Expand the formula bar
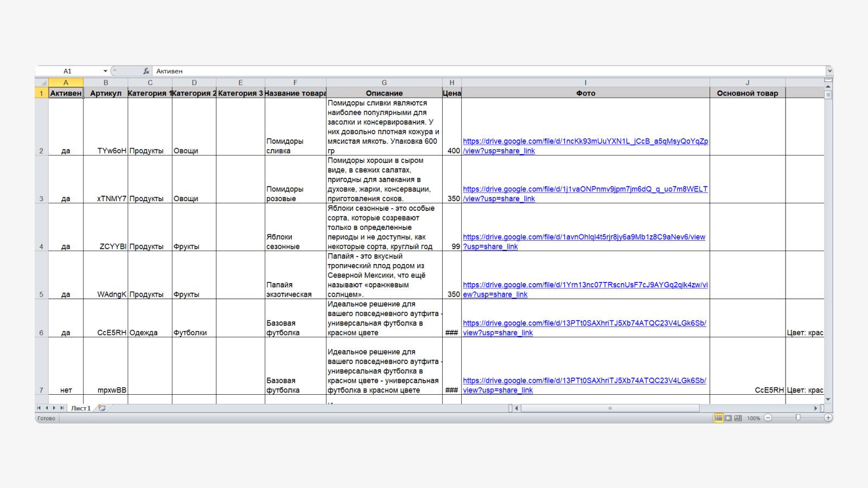The height and width of the screenshot is (488, 868). (829, 71)
